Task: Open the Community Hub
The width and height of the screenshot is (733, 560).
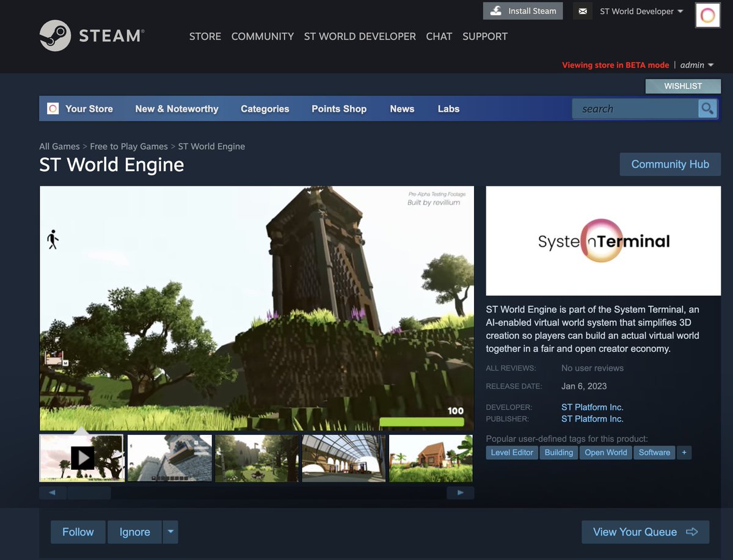Action: (670, 164)
